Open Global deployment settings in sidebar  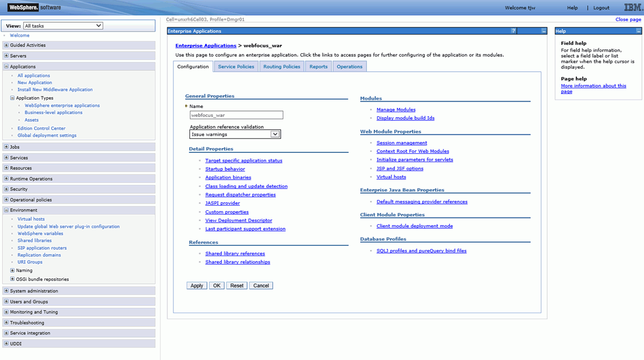pos(47,135)
